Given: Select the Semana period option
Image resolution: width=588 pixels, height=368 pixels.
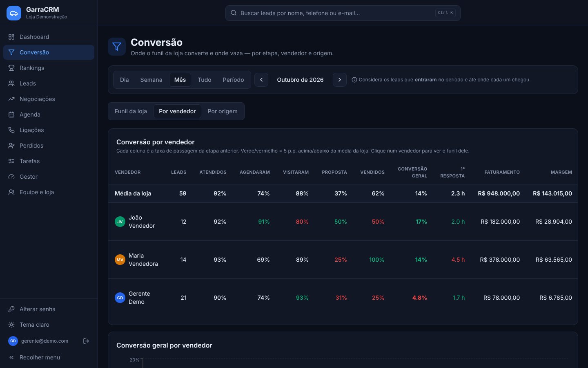Looking at the screenshot, I should tap(151, 80).
